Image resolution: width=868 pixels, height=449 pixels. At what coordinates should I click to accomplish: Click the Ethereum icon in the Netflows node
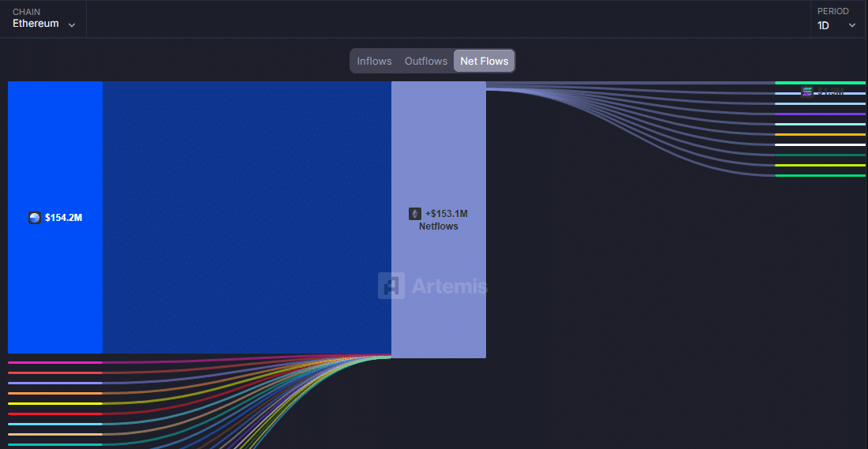[x=414, y=214]
